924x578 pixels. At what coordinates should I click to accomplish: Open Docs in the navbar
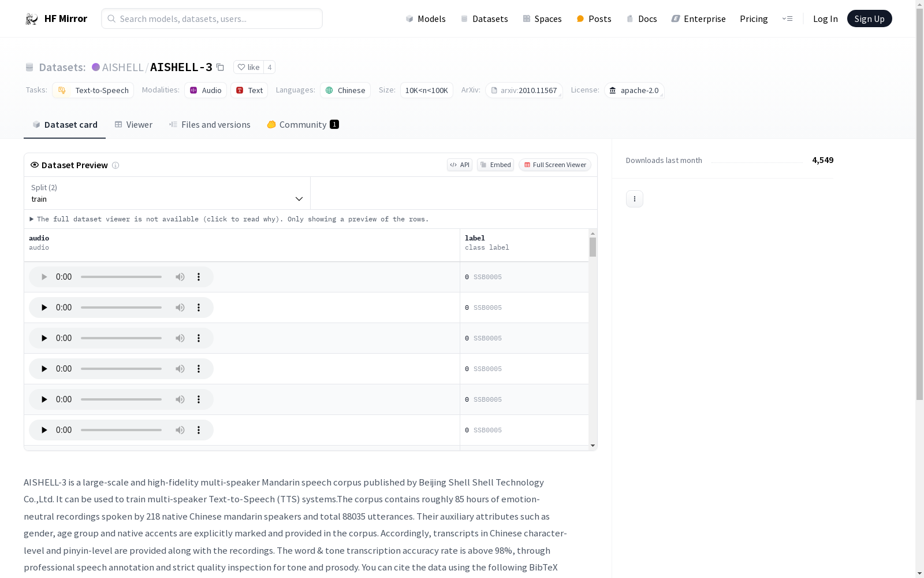pos(642,18)
